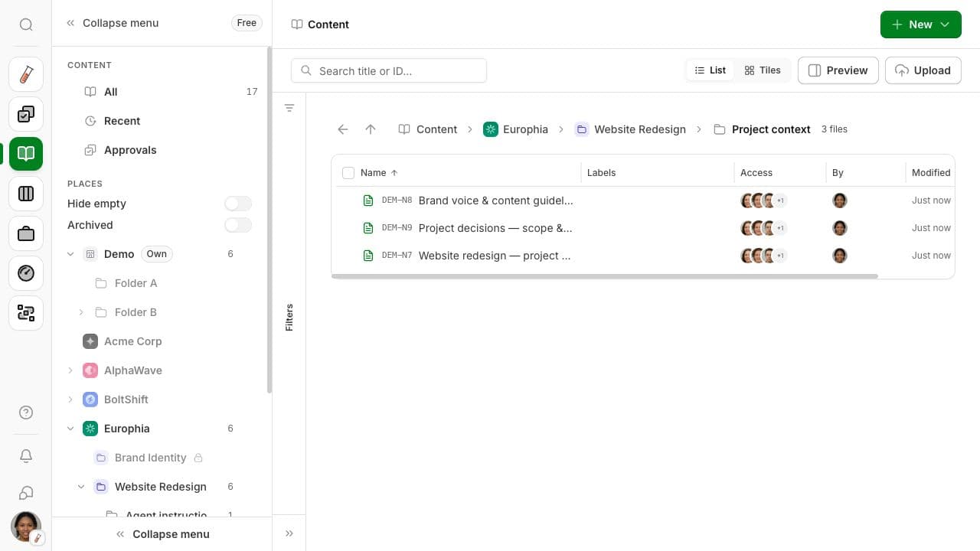Expand Folder B in the tree
980x551 pixels.
[81, 312]
